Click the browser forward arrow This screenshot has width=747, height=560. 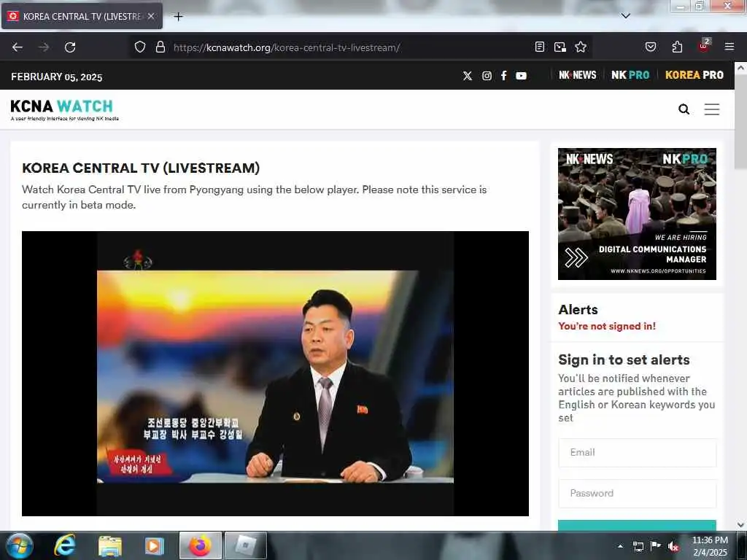[x=44, y=47]
